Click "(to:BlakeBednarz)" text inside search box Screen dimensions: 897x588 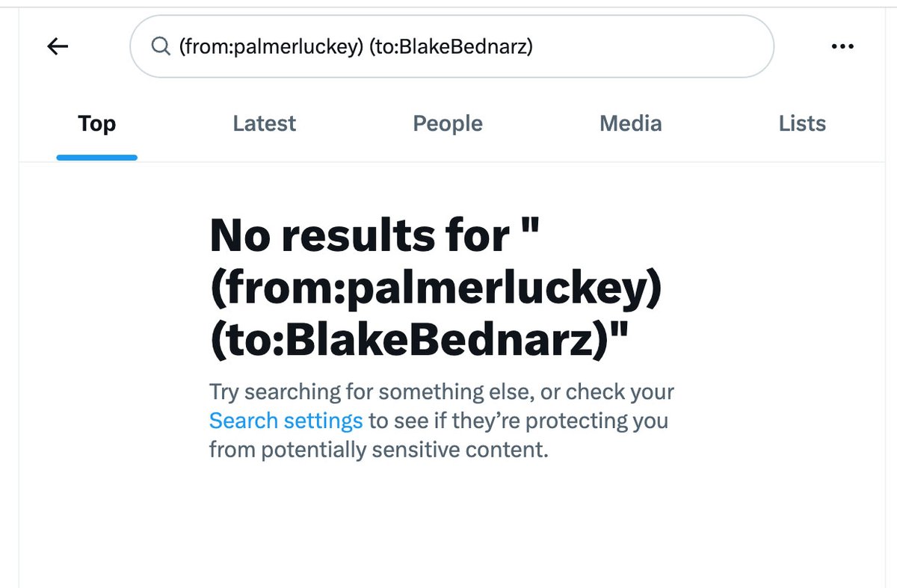point(450,46)
